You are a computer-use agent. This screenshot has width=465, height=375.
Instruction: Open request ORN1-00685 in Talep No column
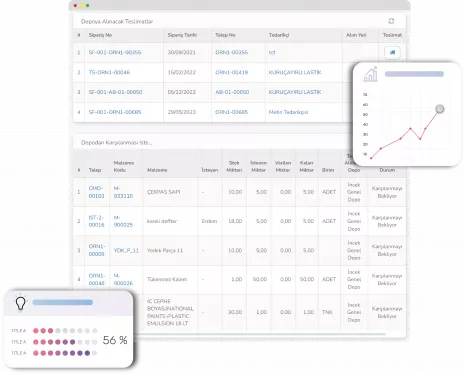coord(232,112)
